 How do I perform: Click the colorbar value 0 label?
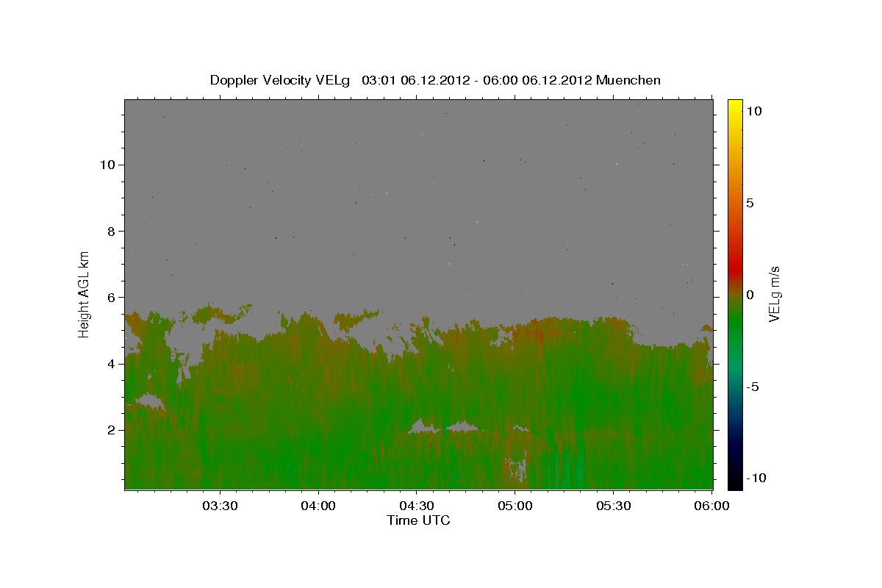click(x=750, y=295)
